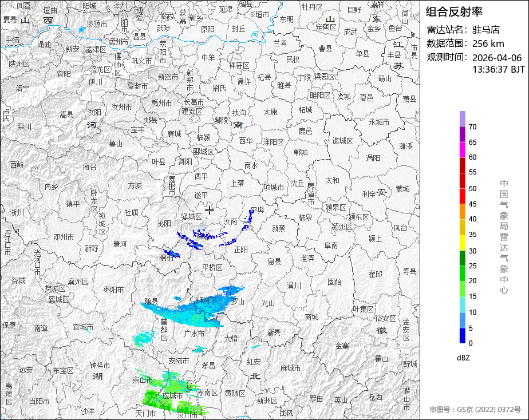Click the 审图号 GS京 (2022) 0372号 caption
This screenshot has height=420, width=529.
(x=475, y=410)
